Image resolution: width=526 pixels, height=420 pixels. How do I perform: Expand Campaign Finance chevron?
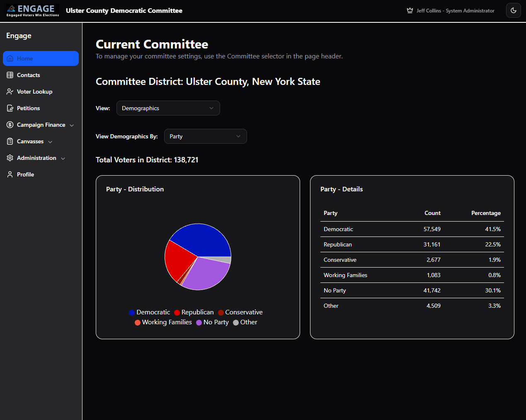[x=72, y=125]
